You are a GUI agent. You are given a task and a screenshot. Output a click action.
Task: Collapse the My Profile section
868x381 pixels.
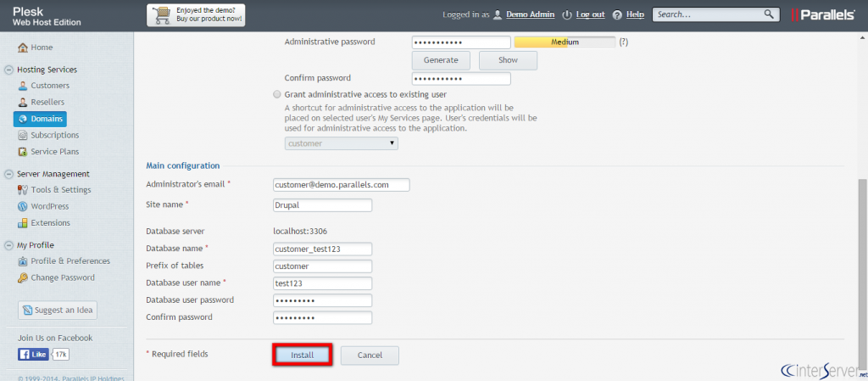point(8,245)
